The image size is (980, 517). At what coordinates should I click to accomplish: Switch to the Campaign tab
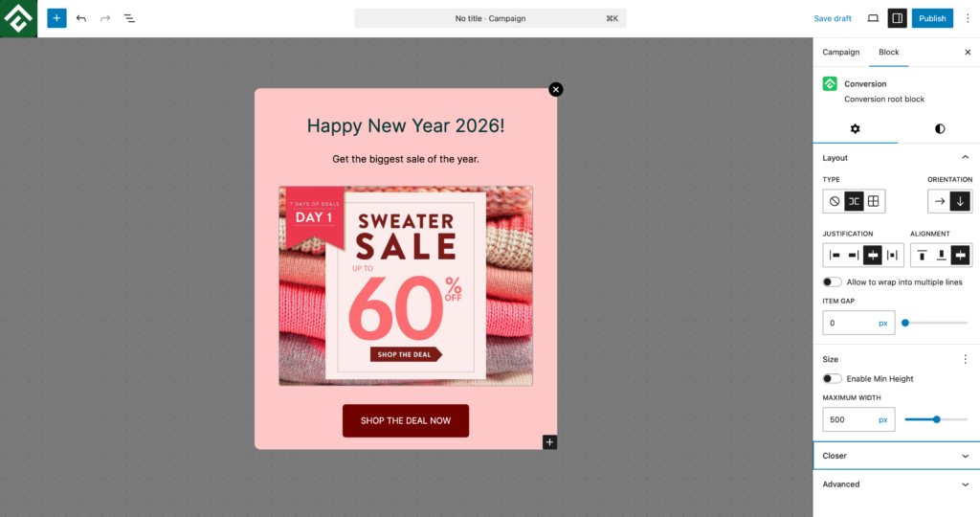(x=840, y=52)
